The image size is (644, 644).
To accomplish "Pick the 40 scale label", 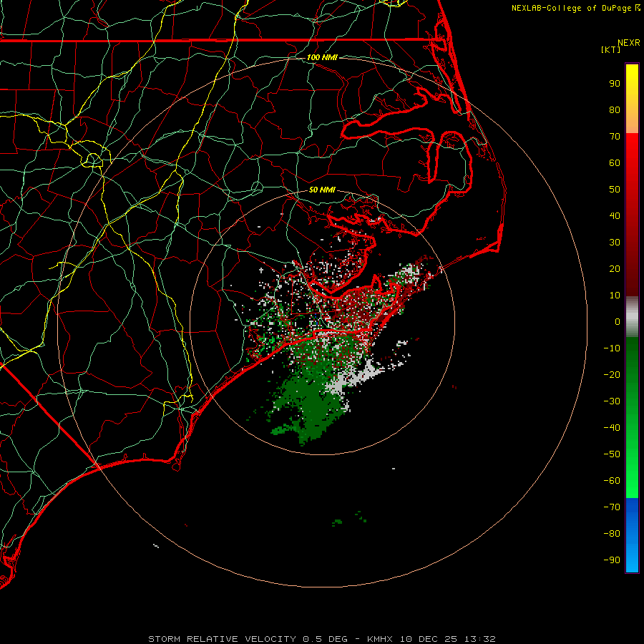I will [x=615, y=215].
